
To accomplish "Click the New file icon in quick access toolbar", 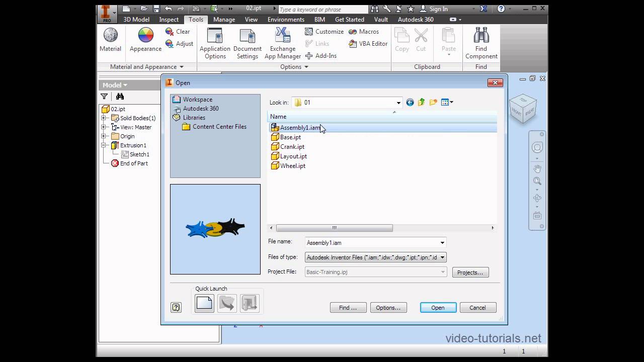I will tap(126, 9).
